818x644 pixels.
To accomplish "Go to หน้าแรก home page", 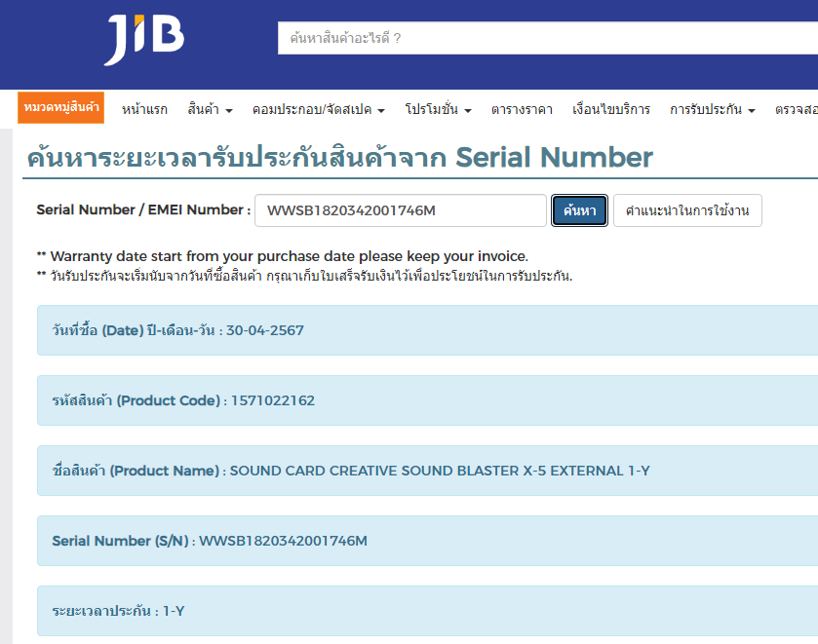I will tap(144, 109).
